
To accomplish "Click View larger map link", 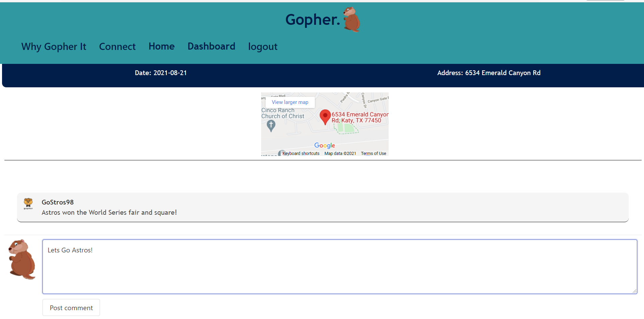I will pyautogui.click(x=290, y=102).
